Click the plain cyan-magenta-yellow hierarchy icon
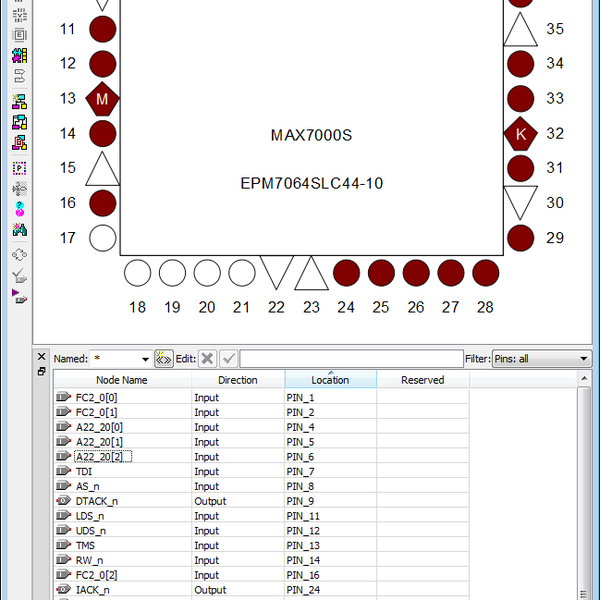600x600 pixels. pos(20,122)
